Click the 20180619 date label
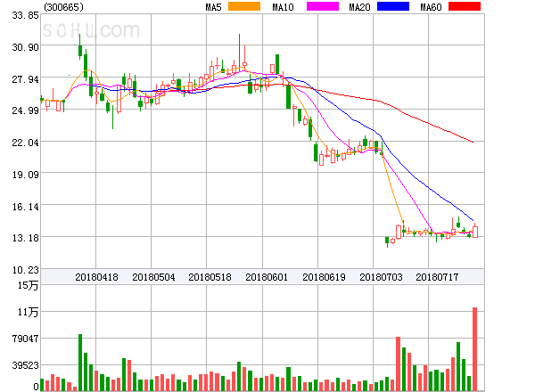535x392 pixels. [324, 277]
